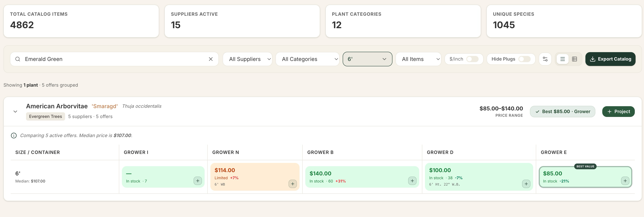Add Grower D $100.00 offer

(x=526, y=184)
